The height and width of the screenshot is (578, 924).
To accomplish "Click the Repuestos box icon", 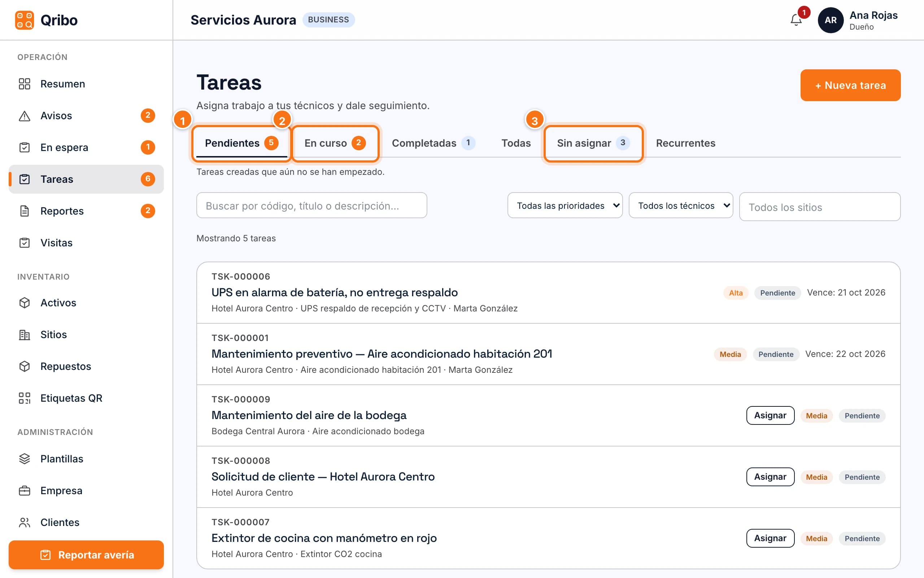I will pos(25,366).
